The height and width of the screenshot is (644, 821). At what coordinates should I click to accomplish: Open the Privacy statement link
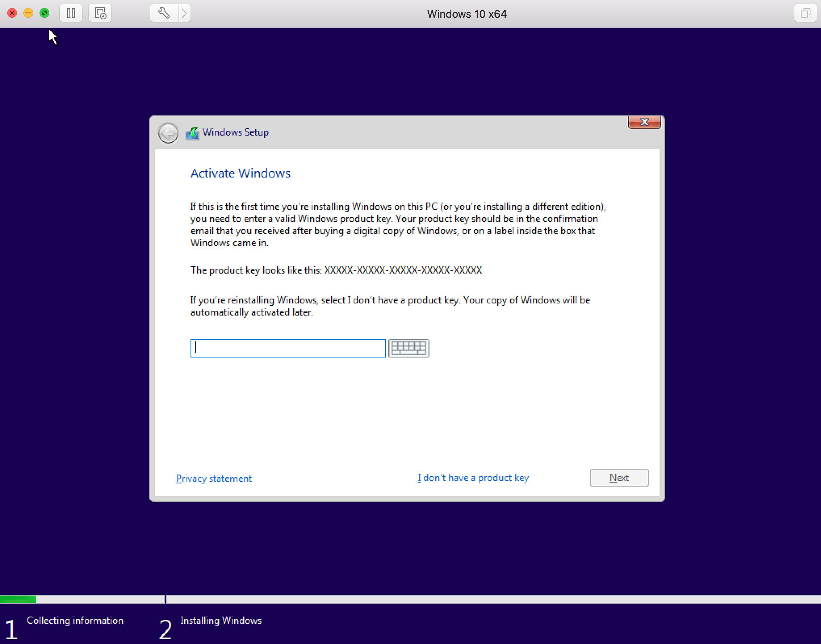pyautogui.click(x=214, y=479)
